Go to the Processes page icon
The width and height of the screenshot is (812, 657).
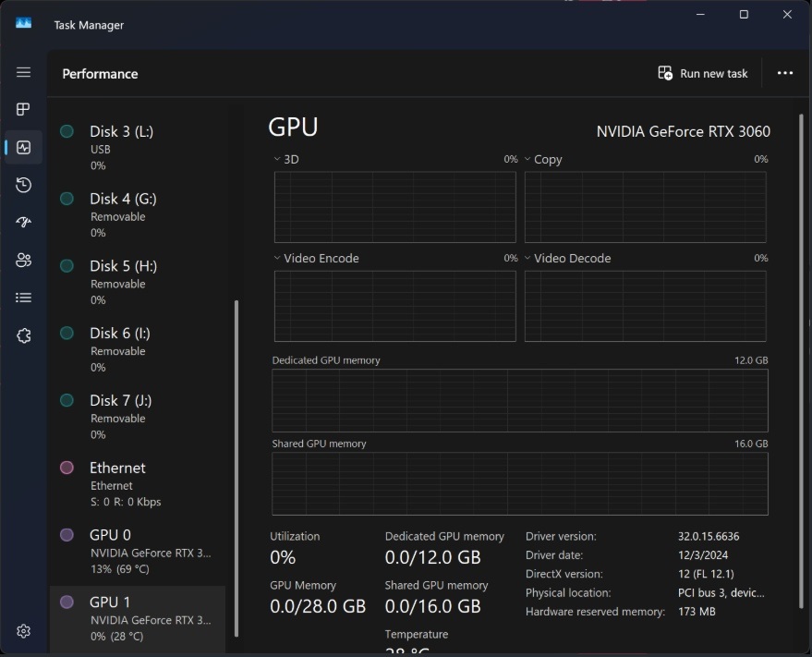click(23, 109)
